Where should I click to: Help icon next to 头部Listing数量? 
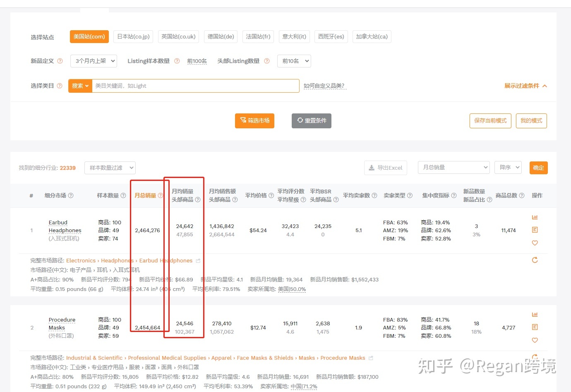267,61
